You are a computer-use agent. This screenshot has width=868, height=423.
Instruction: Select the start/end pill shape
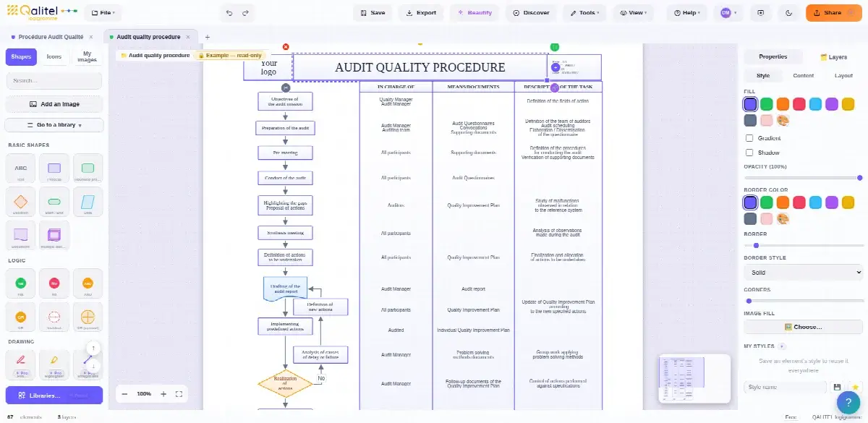pos(54,202)
